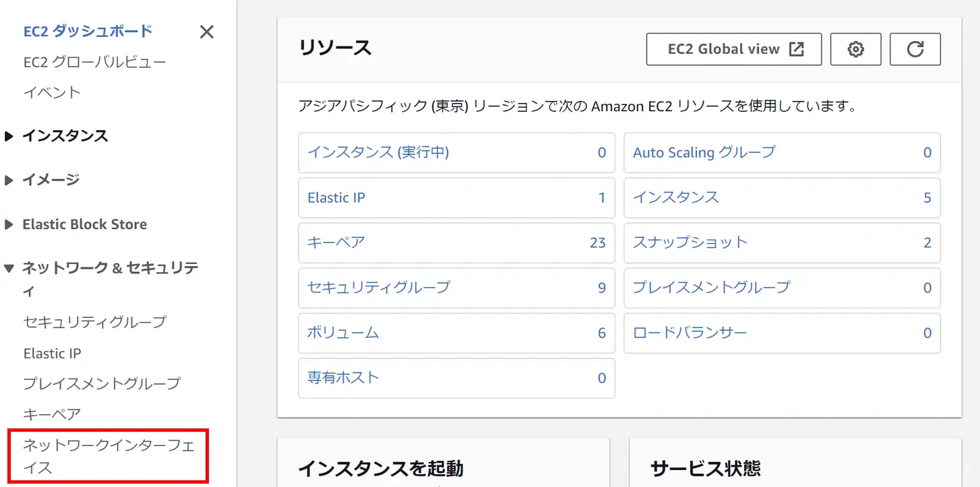Open Auto Scaling グループ resource card
Screen dimensions: 980x487
click(x=782, y=152)
